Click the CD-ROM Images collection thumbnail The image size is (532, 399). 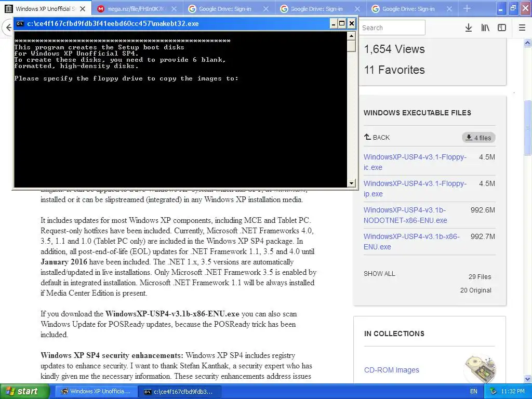(x=480, y=369)
